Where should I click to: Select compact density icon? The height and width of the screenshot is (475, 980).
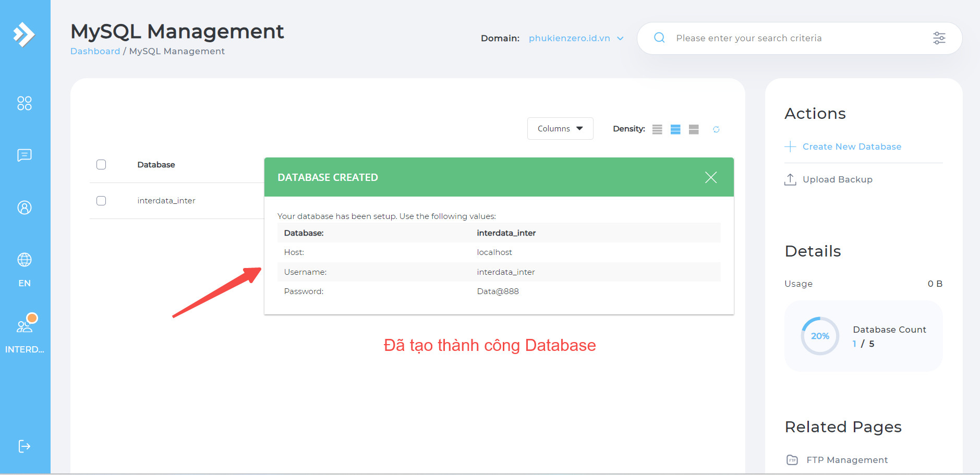point(657,129)
